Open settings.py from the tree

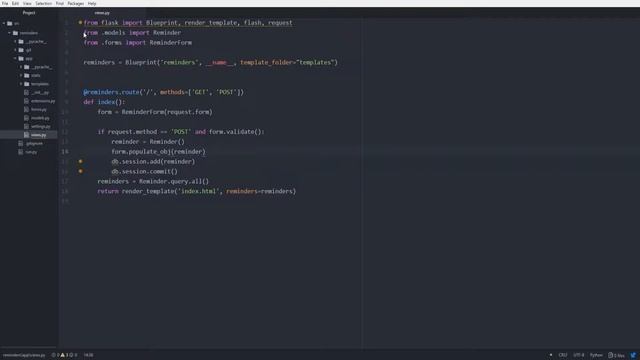[40, 127]
